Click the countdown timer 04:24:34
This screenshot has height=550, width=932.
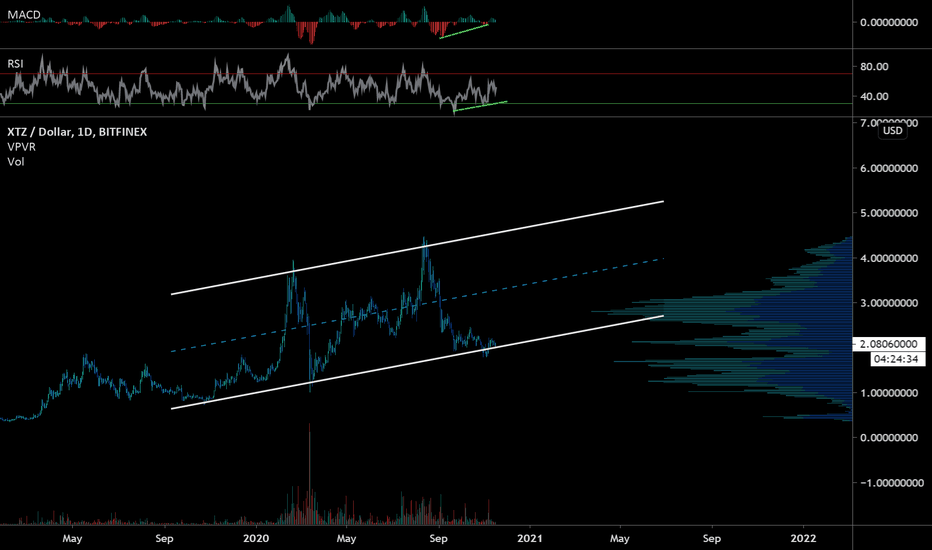pyautogui.click(x=897, y=359)
